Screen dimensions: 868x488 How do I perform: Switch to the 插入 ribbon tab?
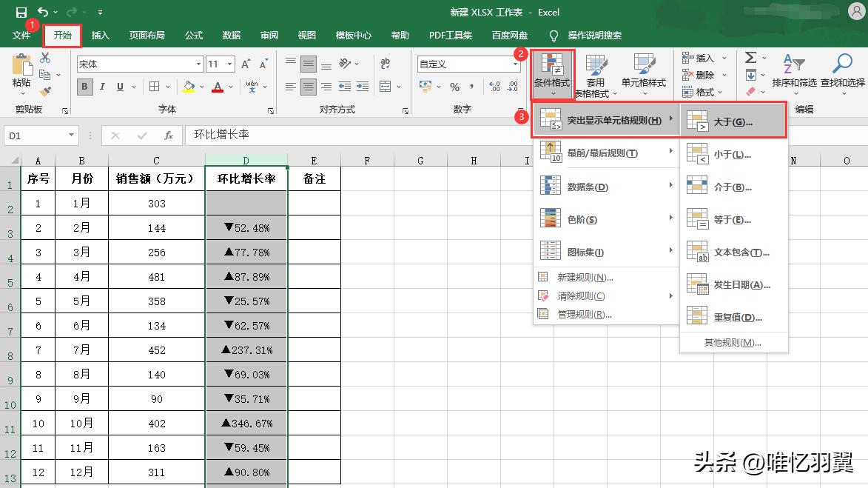click(x=100, y=34)
